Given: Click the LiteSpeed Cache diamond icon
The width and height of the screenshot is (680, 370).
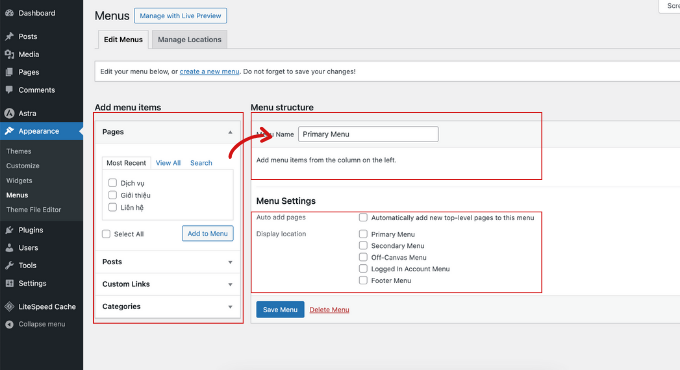Looking at the screenshot, I should (x=9, y=306).
